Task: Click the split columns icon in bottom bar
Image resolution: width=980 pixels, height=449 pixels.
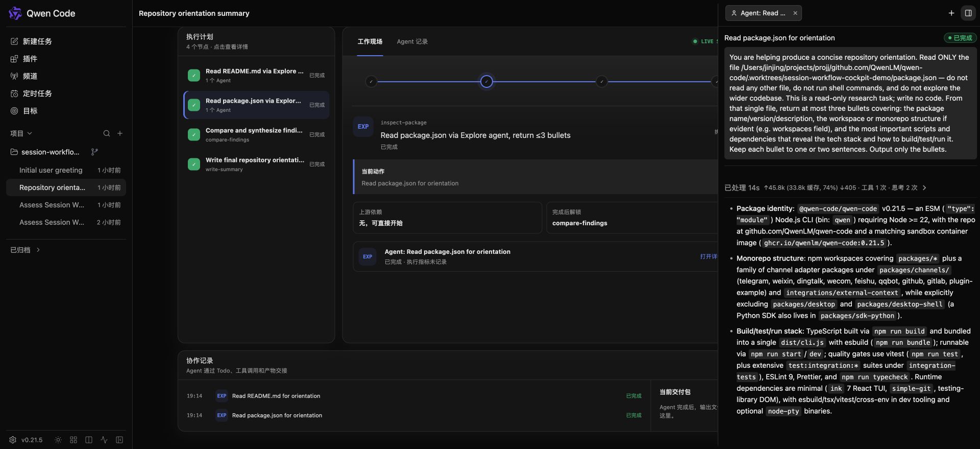Action: pos(89,440)
